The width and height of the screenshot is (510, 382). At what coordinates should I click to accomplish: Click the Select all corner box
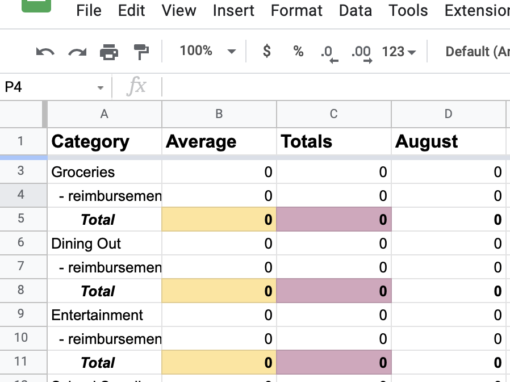click(22, 114)
